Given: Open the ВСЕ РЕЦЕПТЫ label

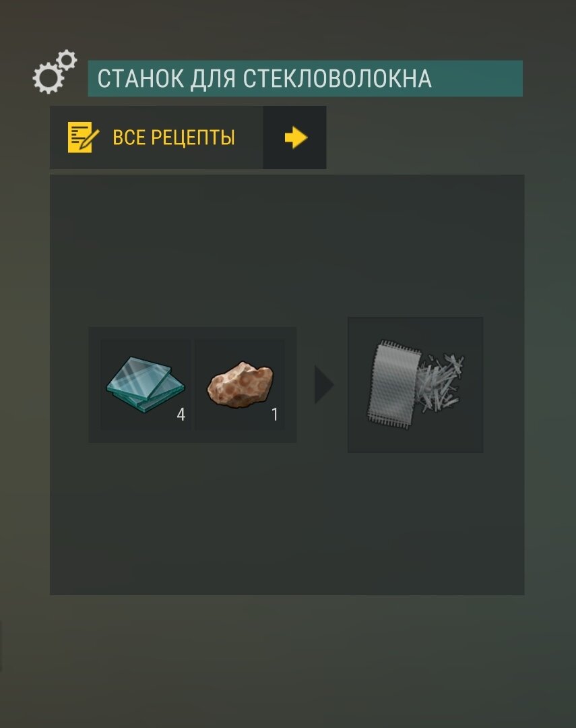Looking at the screenshot, I should 174,138.
